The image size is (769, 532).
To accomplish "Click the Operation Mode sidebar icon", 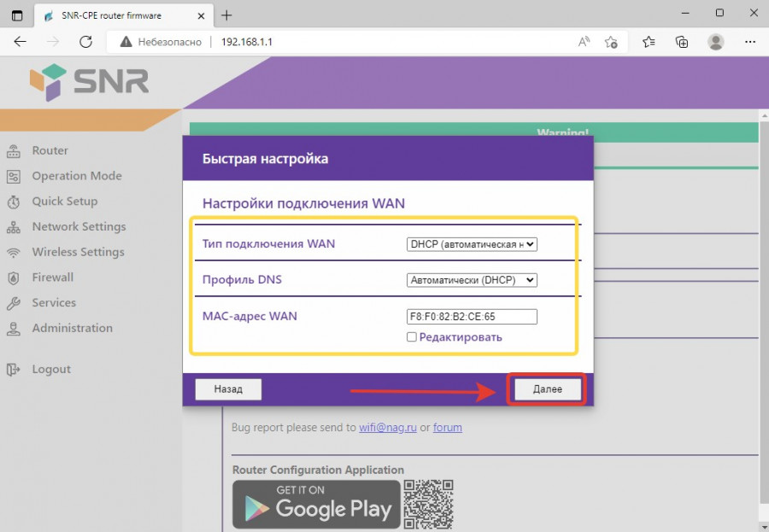I will click(14, 177).
